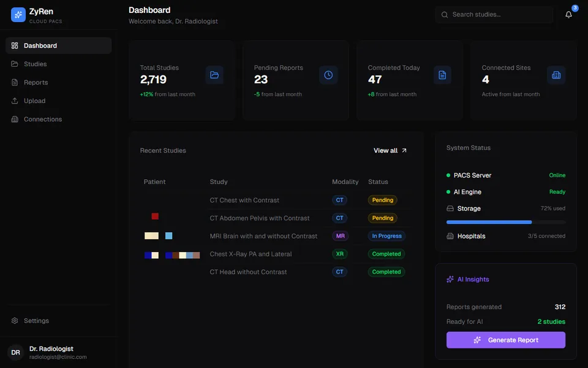Image resolution: width=588 pixels, height=368 pixels.
Task: Click the Connections building icon in sidebar
Action: pos(15,119)
